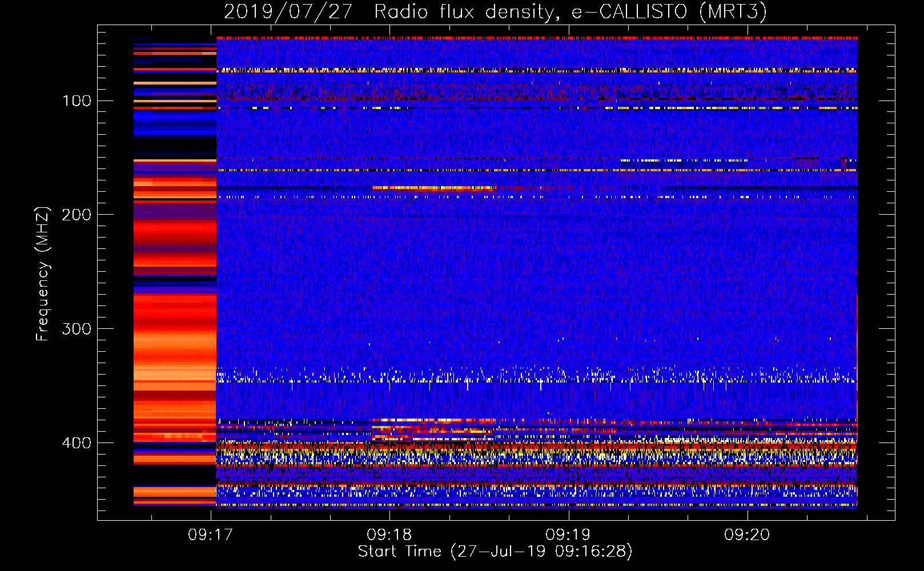Click the 'Start Time (27-Jul-19 09:16:28)' label

(495, 552)
